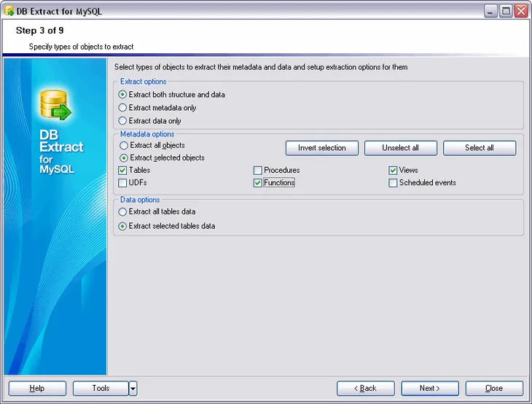This screenshot has height=404, width=532.
Task: Minimize the DB Extract window
Action: [x=490, y=11]
